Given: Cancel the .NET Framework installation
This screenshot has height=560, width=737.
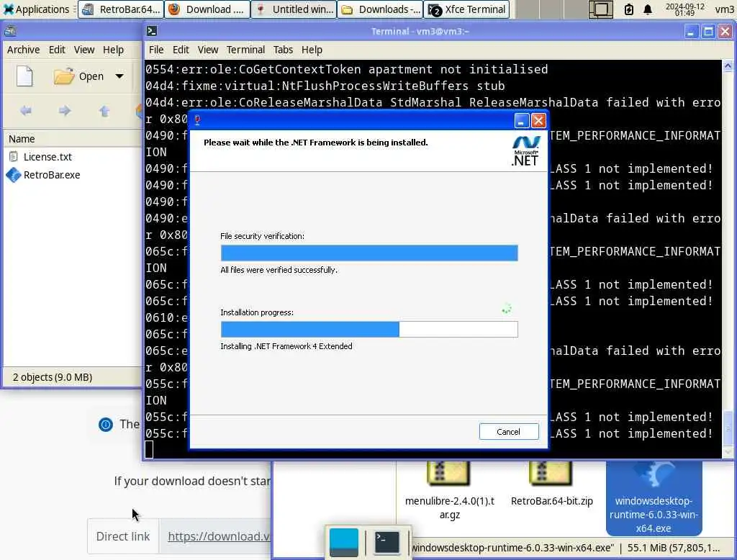Looking at the screenshot, I should 509,431.
